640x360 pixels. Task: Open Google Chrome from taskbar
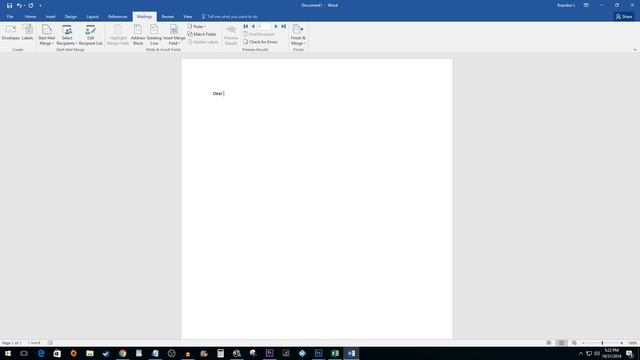[x=122, y=353]
